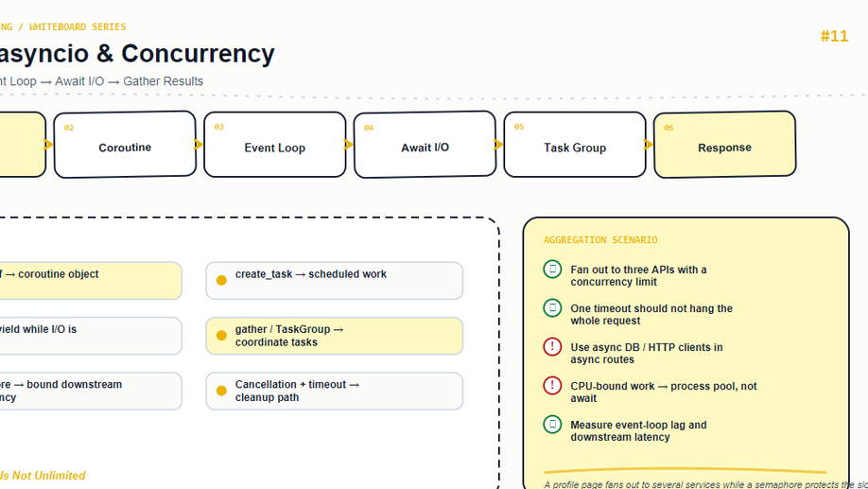Click the create_task → scheduled work card
This screenshot has height=489, width=868.
tap(335, 281)
